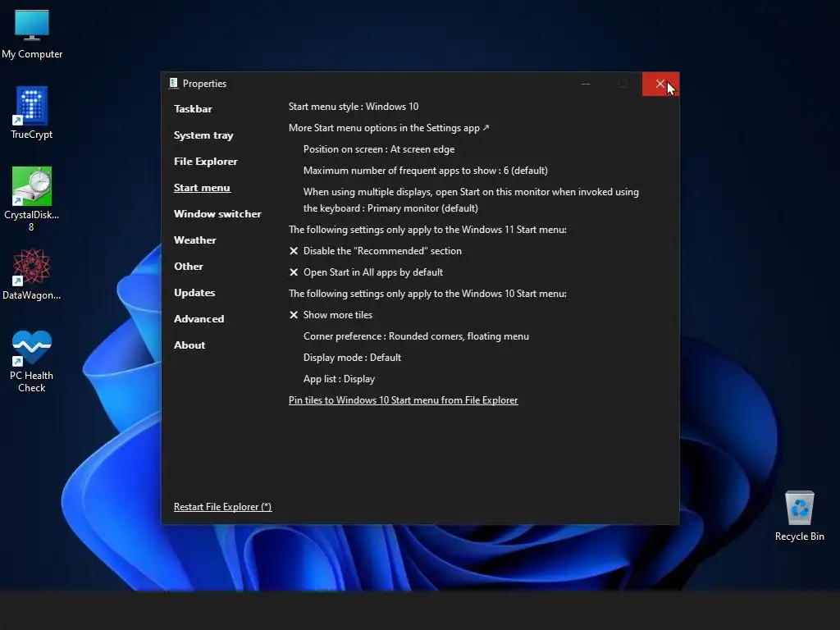Change Start menu style from Windows 10
The height and width of the screenshot is (630, 840).
click(354, 107)
